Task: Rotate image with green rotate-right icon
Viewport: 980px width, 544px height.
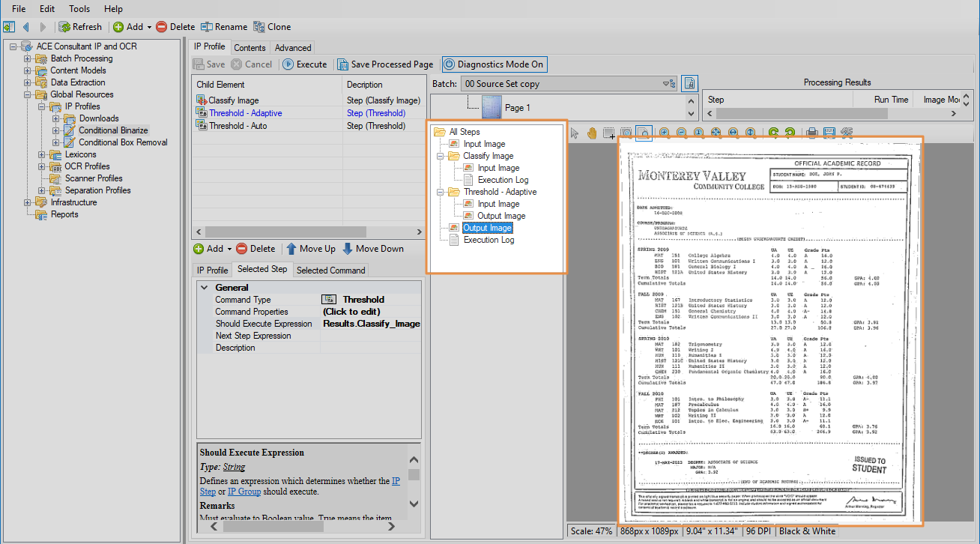Action: point(790,133)
